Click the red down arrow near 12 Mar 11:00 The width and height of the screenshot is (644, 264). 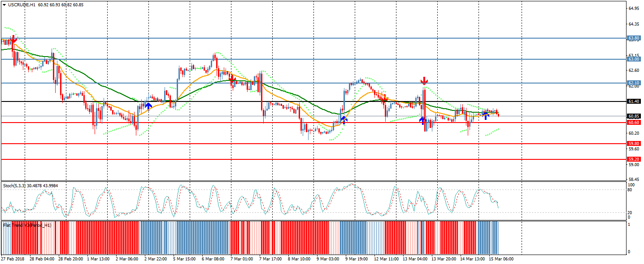[x=385, y=98]
